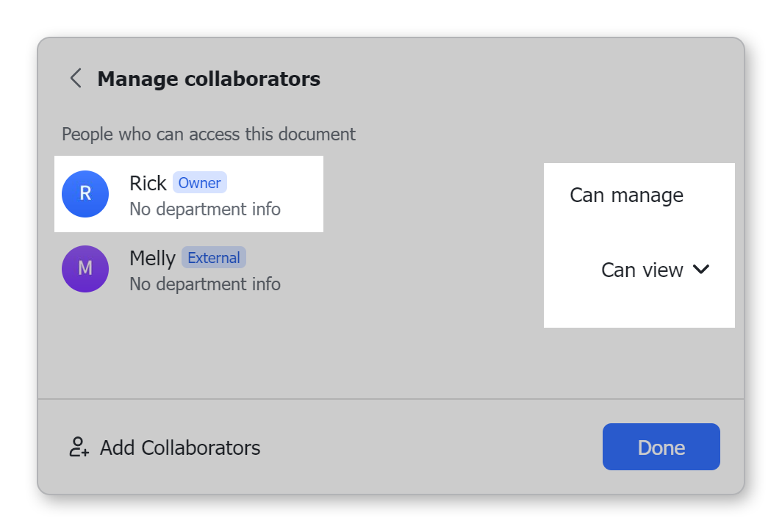Select the Manage collaborators heading
Viewport: 782px width, 532px height.
click(x=209, y=79)
